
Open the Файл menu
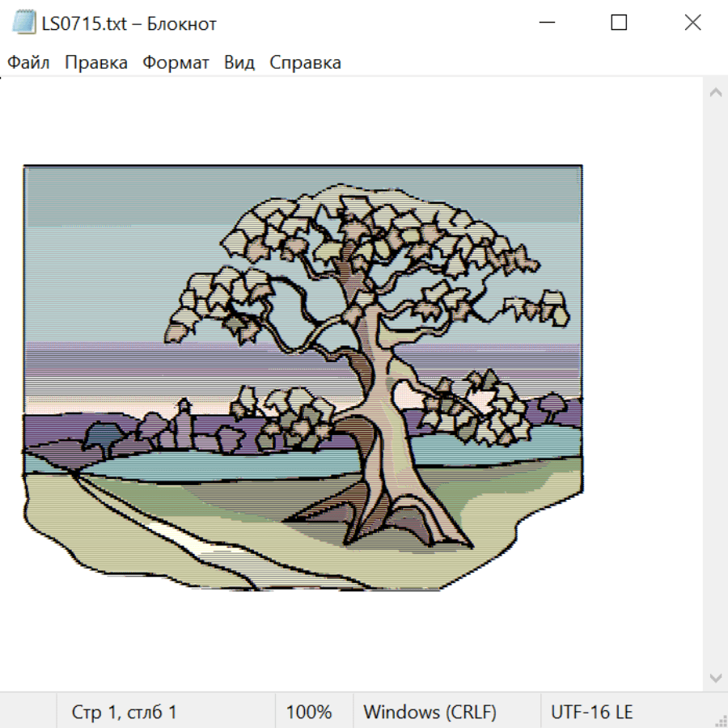click(28, 62)
